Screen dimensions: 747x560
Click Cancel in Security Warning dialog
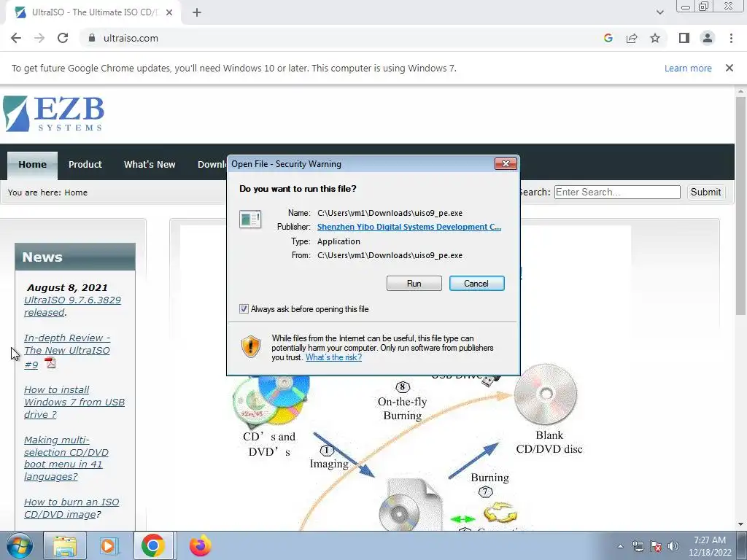[x=476, y=284]
